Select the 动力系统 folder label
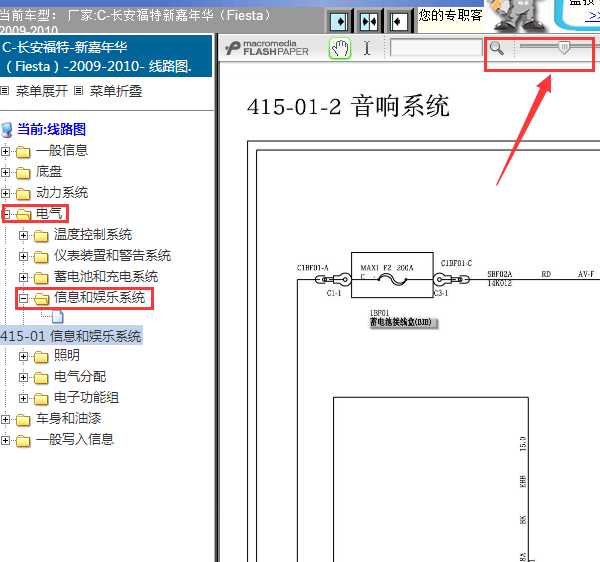Image resolution: width=600 pixels, height=562 pixels. pyautogui.click(x=62, y=192)
